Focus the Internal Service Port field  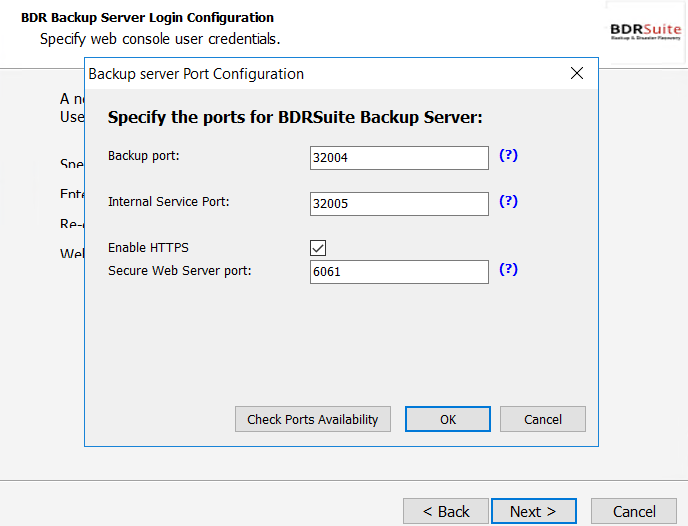tap(399, 204)
